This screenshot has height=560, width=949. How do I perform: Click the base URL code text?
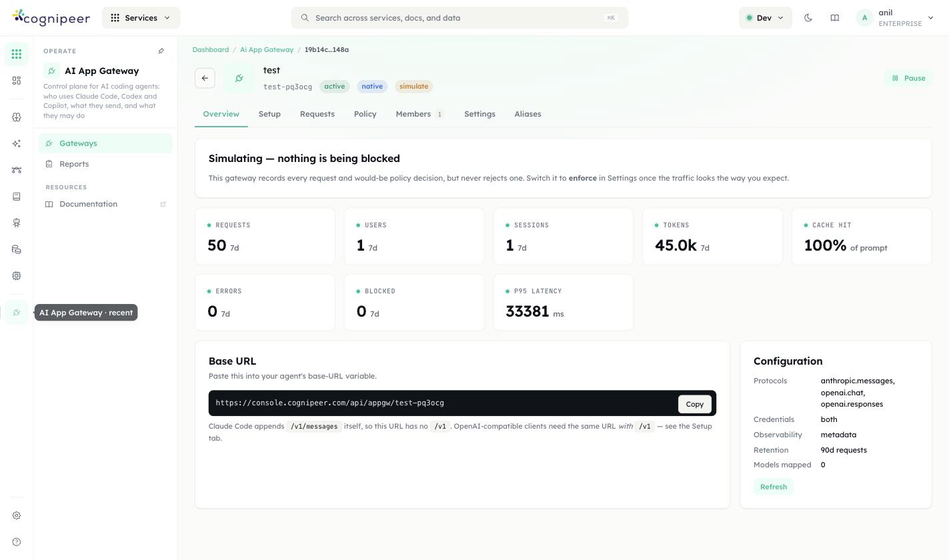[x=329, y=403]
